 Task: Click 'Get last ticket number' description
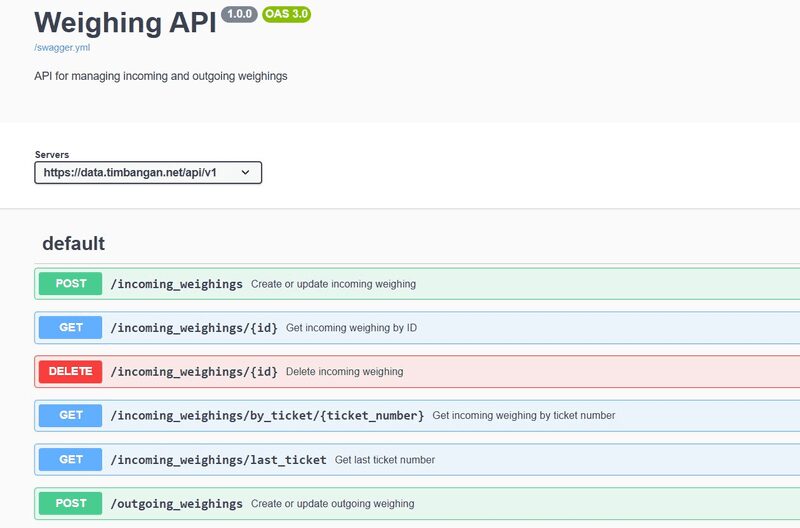coord(385,460)
